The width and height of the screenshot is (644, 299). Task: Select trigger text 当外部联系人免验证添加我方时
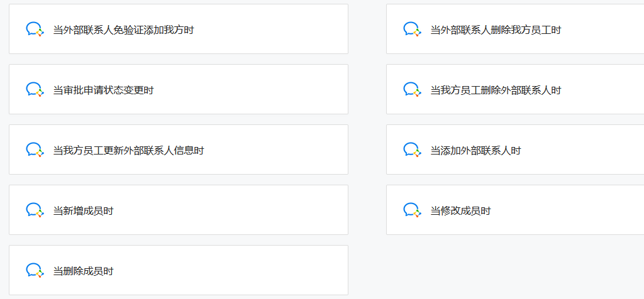[123, 30]
